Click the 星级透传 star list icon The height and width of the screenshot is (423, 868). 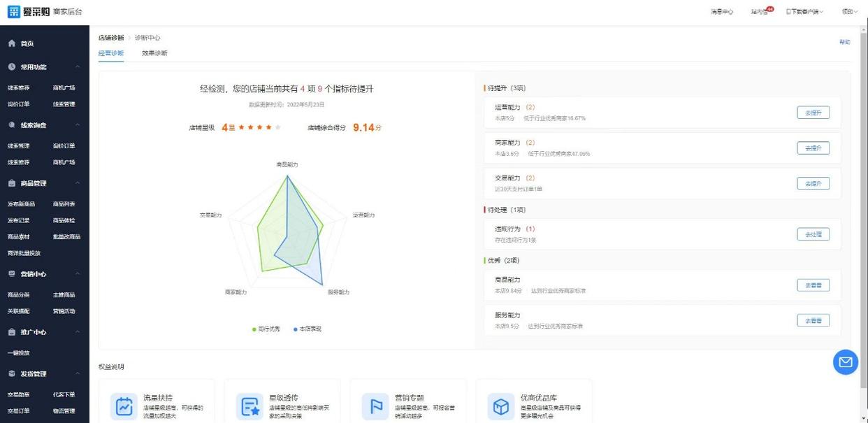coord(249,406)
